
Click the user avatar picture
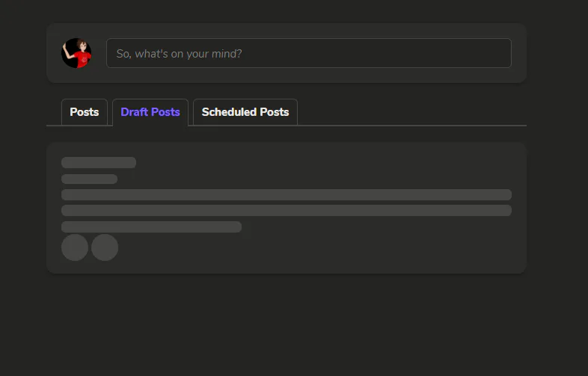76,53
